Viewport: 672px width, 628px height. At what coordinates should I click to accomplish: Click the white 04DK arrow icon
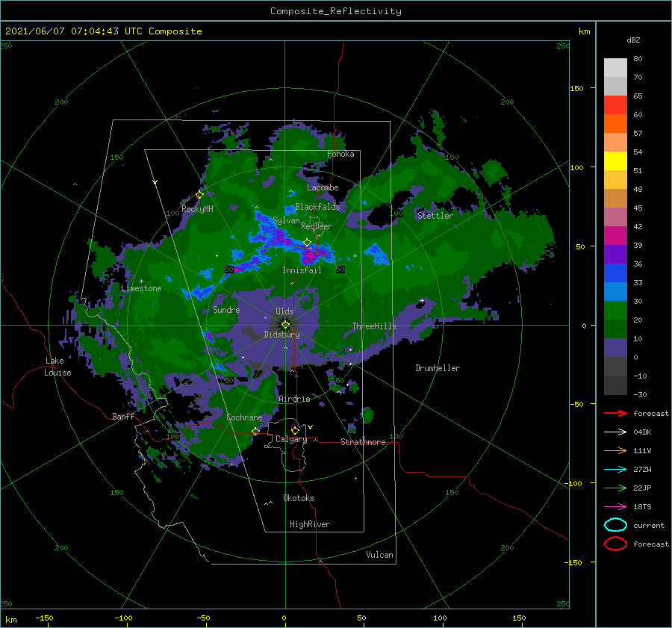615,432
